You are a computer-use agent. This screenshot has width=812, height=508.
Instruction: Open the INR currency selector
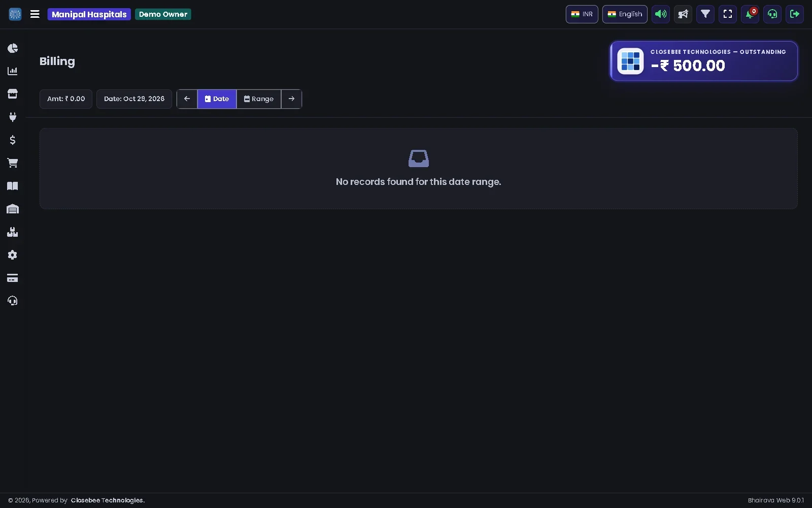[582, 14]
